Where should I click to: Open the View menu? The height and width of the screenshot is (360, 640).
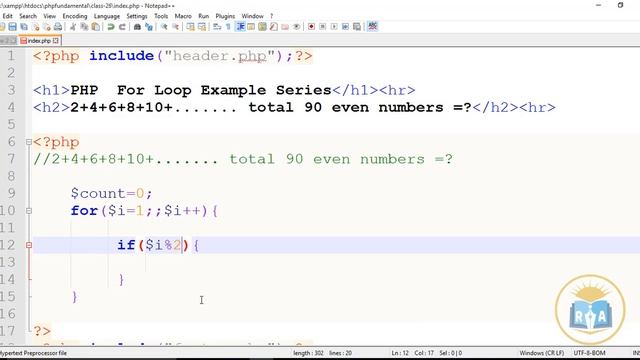coord(49,16)
